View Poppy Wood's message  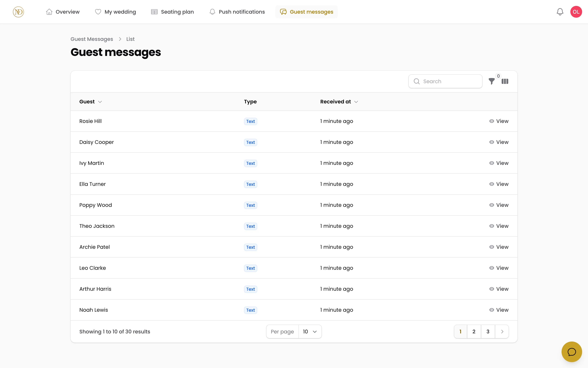pyautogui.click(x=499, y=205)
